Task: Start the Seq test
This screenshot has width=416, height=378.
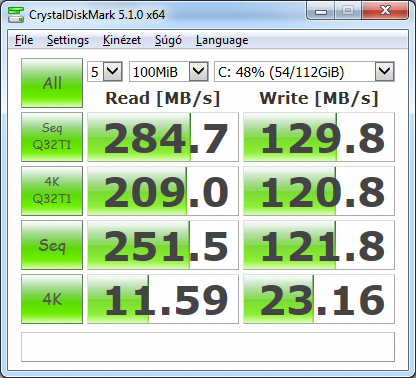Action: click(52, 245)
